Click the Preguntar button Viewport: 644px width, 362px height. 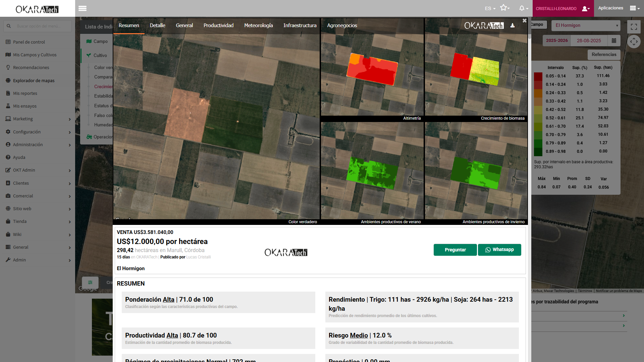click(x=455, y=250)
